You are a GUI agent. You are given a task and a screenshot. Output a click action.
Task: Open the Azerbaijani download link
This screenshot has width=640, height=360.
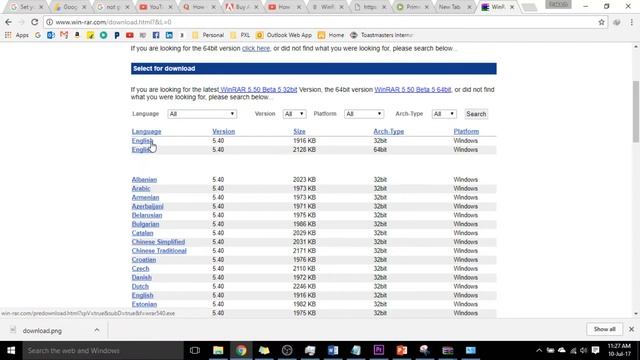pos(147,207)
